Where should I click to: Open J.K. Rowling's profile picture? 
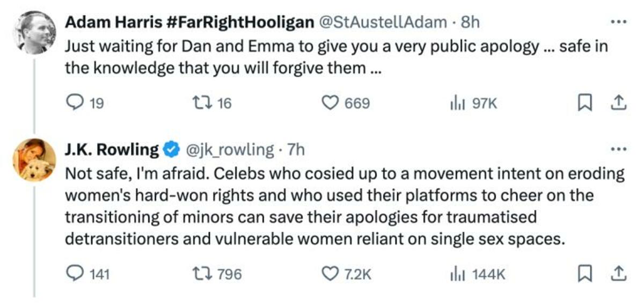[x=34, y=159]
